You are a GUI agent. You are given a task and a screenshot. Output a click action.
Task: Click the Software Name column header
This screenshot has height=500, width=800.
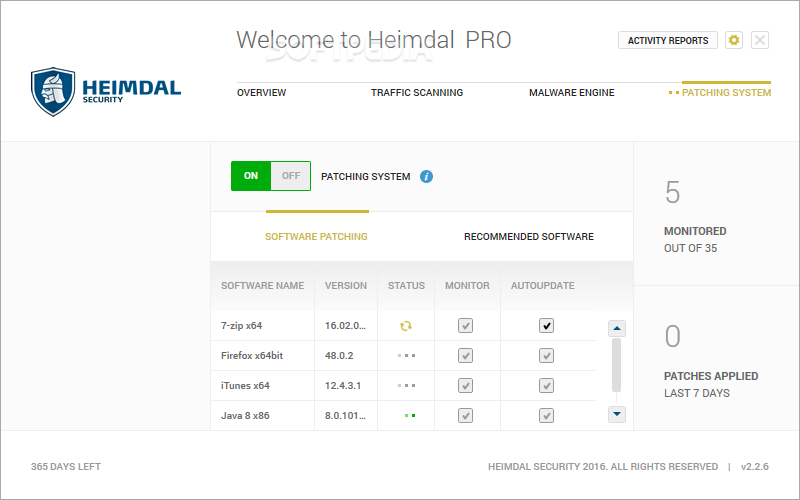point(262,286)
